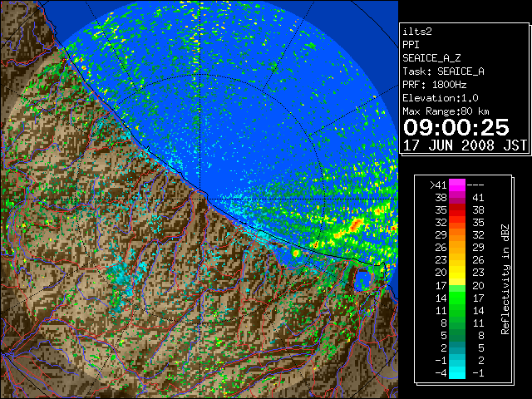Click the timestamp "09:00:25"
Image resolution: width=532 pixels, height=399 pixels.
[456, 127]
